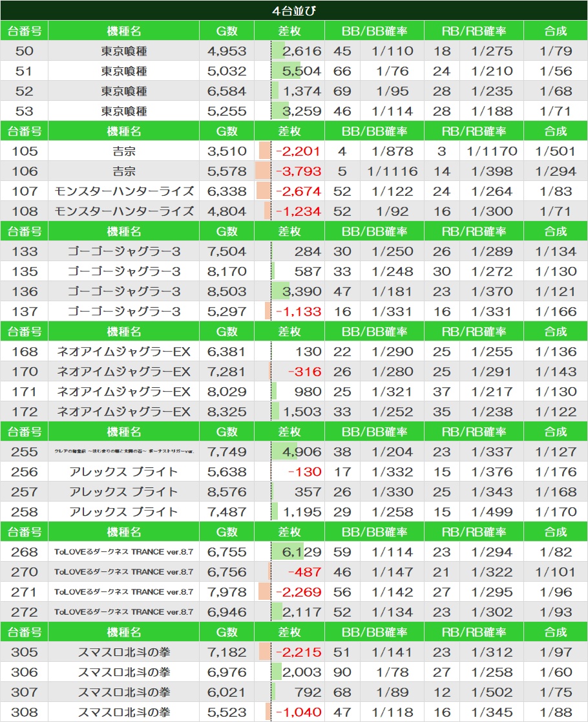Click G count 8,503 for machine 136
Image resolution: width=588 pixels, height=722 pixels.
227,292
